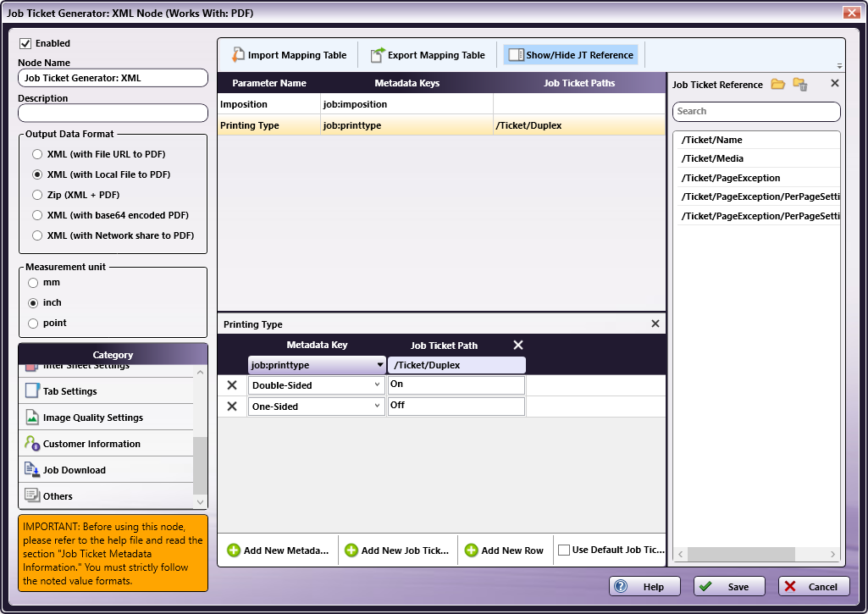The height and width of the screenshot is (614, 868).
Task: Select the Printing Type parameter row
Action: (x=441, y=125)
